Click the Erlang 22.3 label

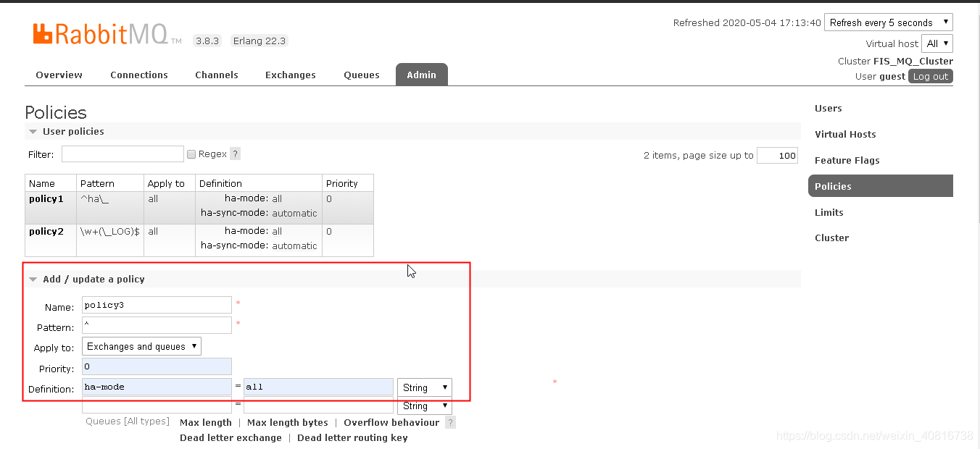259,41
